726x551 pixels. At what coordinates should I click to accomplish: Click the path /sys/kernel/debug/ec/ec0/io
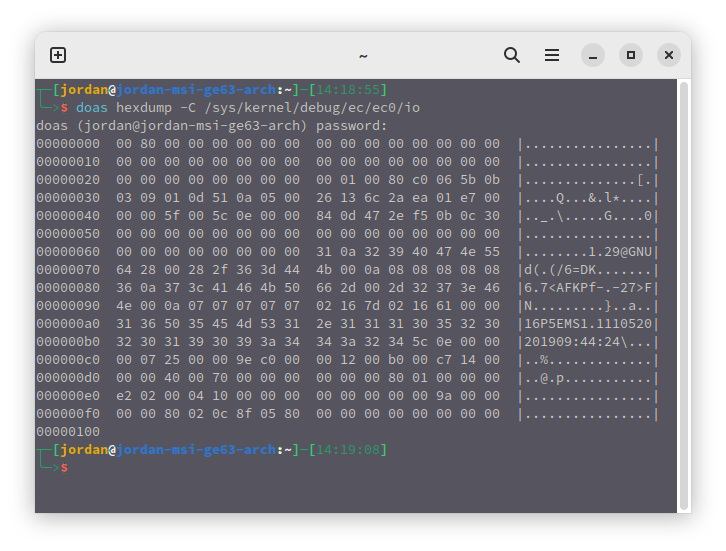pos(312,107)
